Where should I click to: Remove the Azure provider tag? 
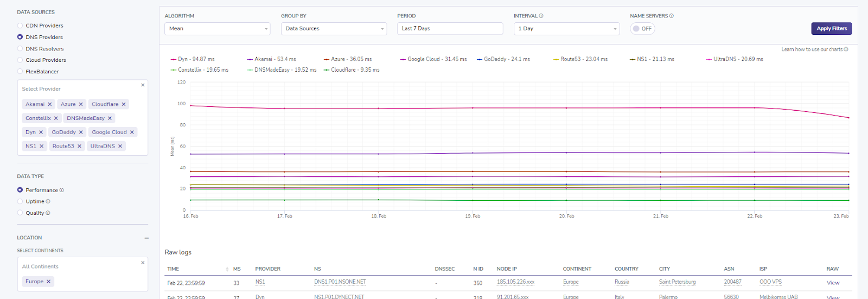[x=81, y=104]
